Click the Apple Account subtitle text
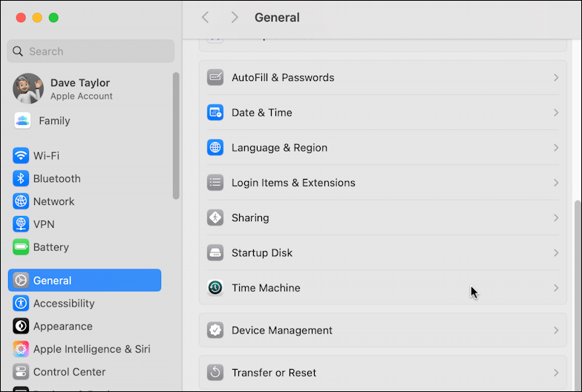The image size is (582, 392). [82, 97]
